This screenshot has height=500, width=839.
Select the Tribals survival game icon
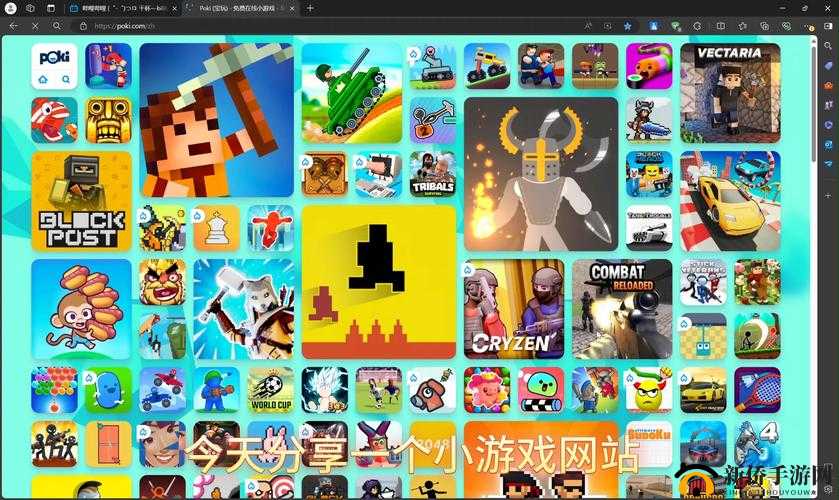(x=432, y=174)
